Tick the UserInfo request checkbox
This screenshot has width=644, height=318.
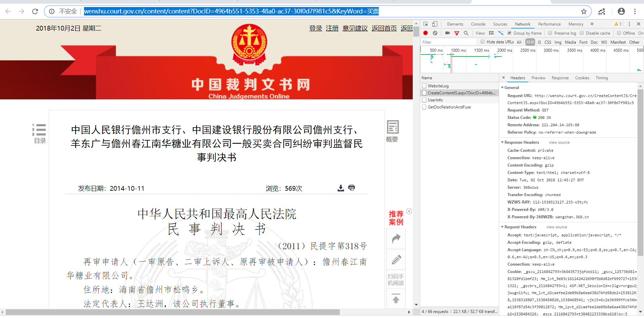point(424,100)
